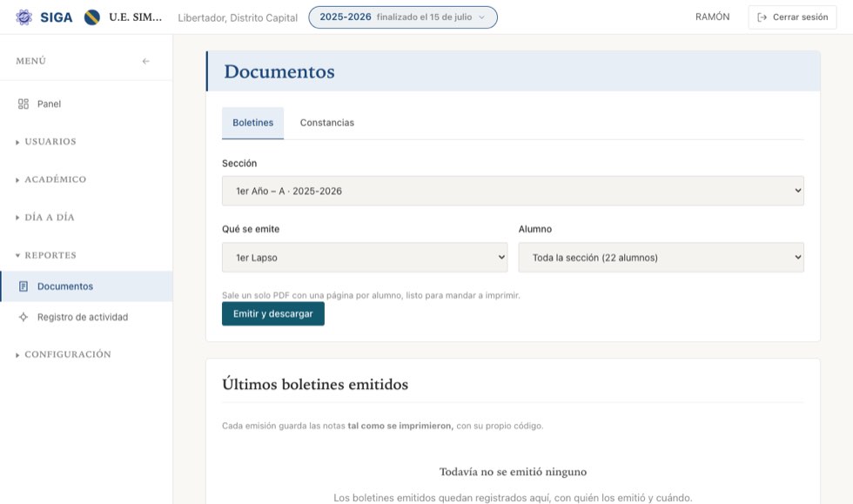Click the Emitir y descargar button

(273, 314)
